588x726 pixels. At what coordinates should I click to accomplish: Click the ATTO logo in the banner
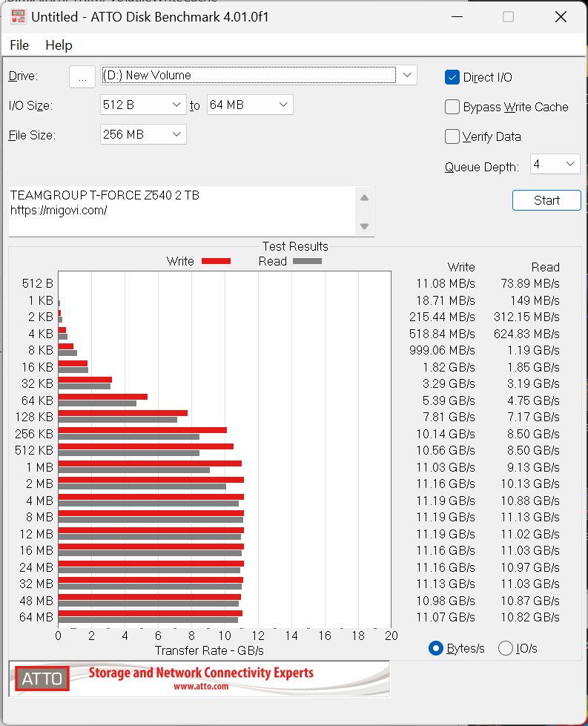coord(42,679)
